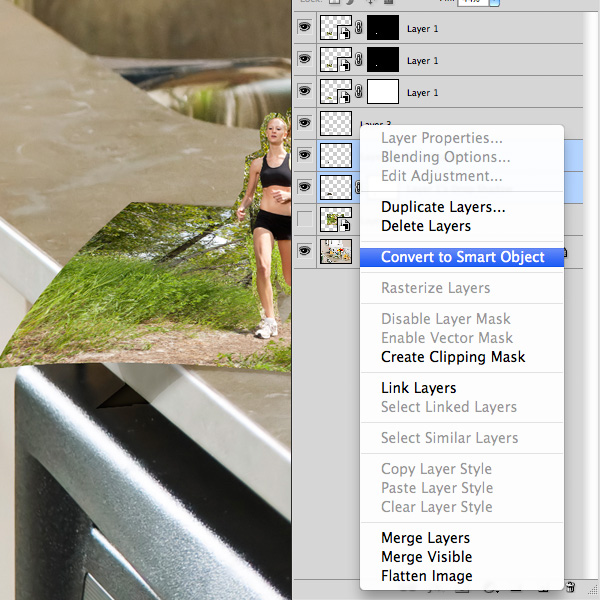Hide the topmost Layer 1
This screenshot has height=600, width=600.
(x=305, y=27)
